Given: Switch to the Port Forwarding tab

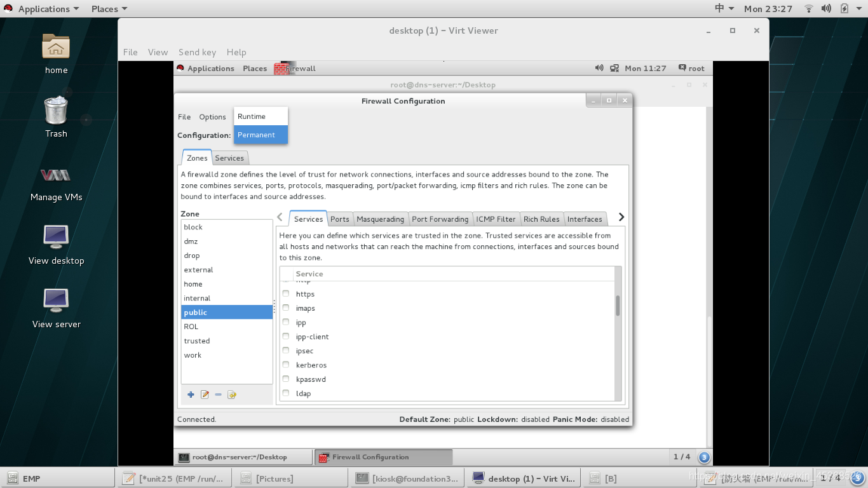Looking at the screenshot, I should pyautogui.click(x=440, y=219).
